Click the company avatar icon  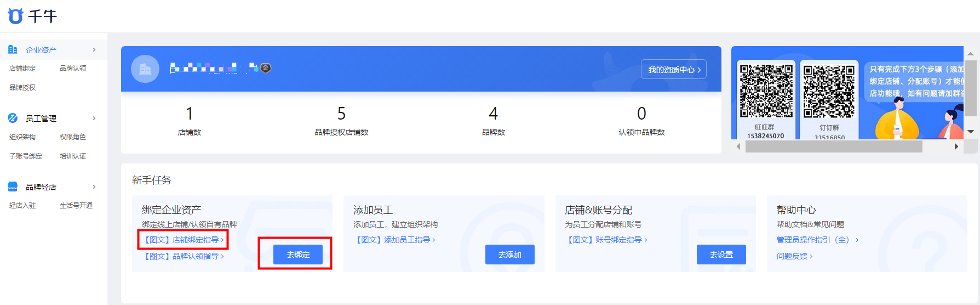coord(145,69)
